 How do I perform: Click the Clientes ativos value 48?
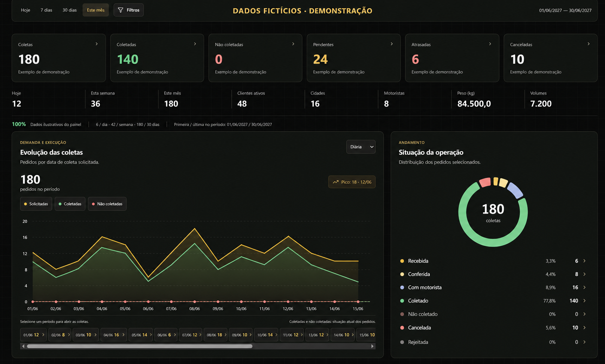pos(242,104)
